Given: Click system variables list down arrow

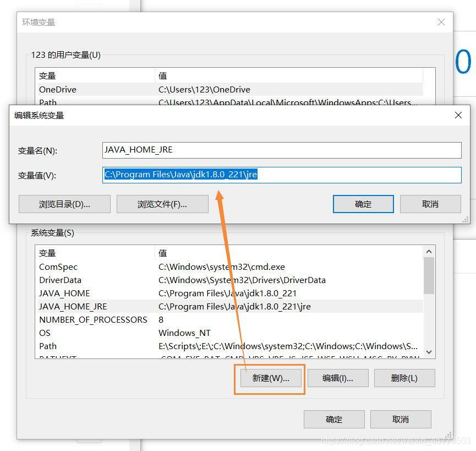Looking at the screenshot, I should [429, 352].
